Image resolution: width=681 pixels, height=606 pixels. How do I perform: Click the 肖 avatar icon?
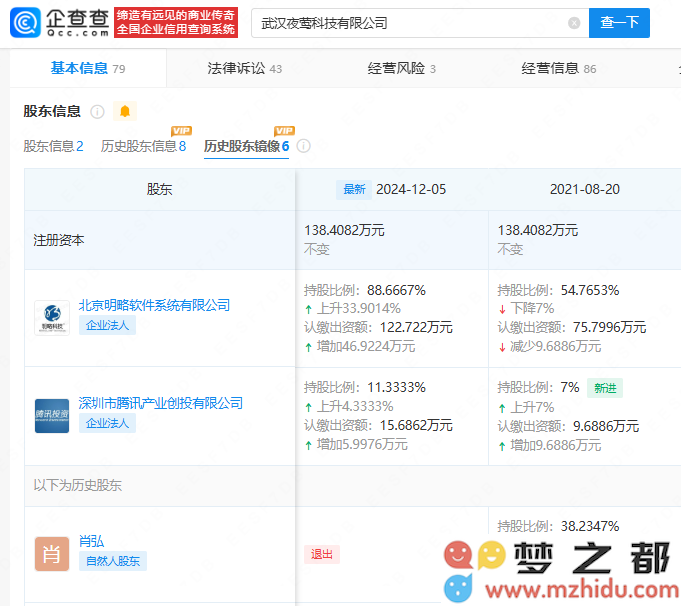[x=52, y=554]
